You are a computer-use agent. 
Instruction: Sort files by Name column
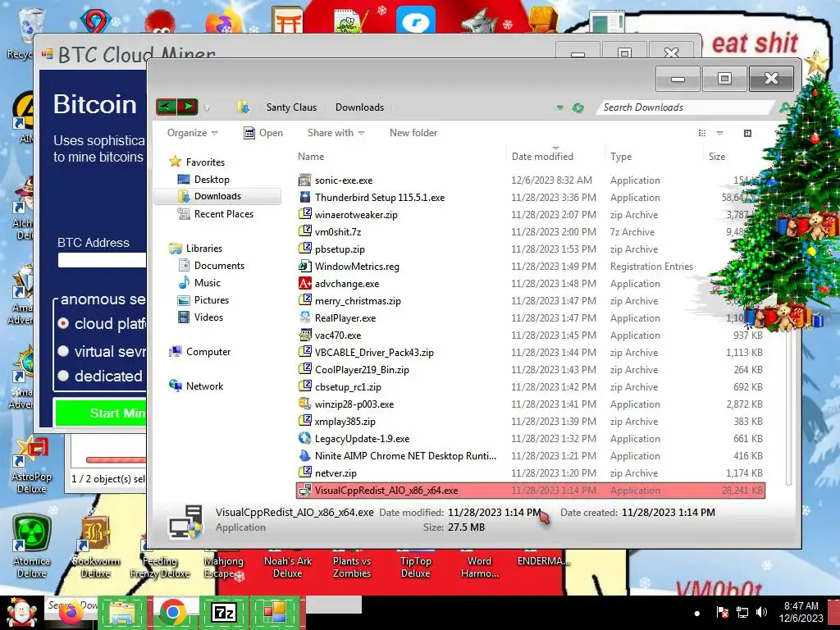(311, 157)
